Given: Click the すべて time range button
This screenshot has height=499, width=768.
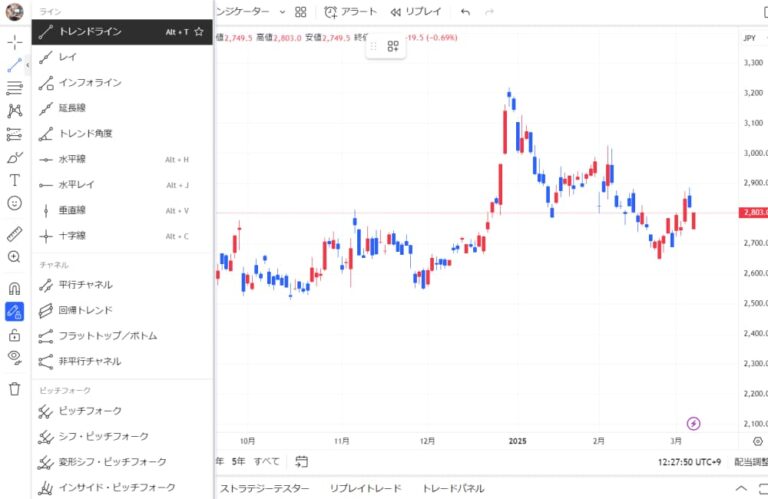Looking at the screenshot, I should click(267, 461).
